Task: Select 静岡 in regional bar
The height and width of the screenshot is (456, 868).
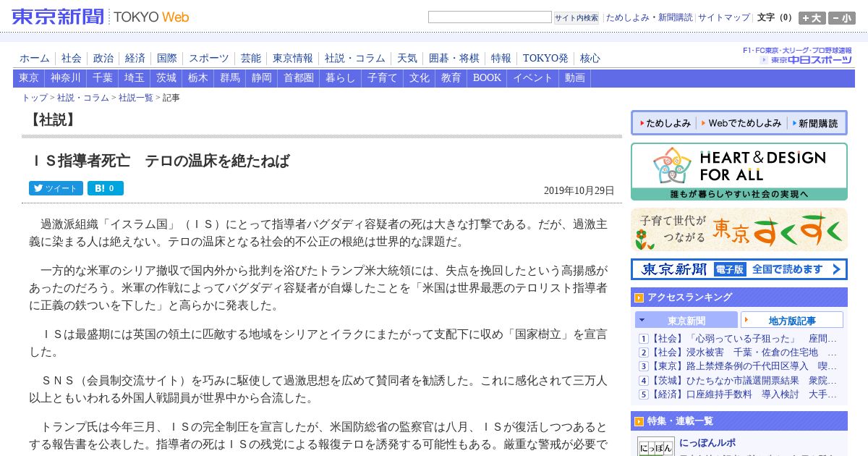Action: point(262,78)
